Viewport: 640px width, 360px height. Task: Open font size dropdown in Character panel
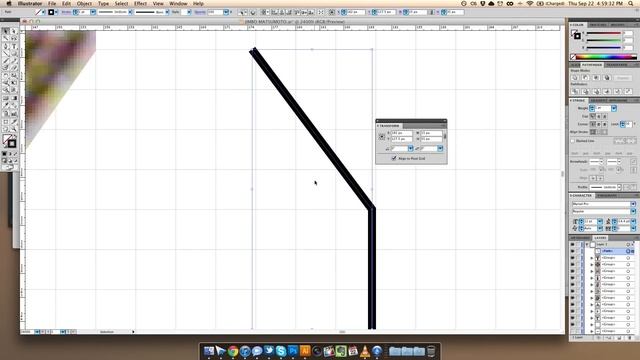(x=600, y=221)
